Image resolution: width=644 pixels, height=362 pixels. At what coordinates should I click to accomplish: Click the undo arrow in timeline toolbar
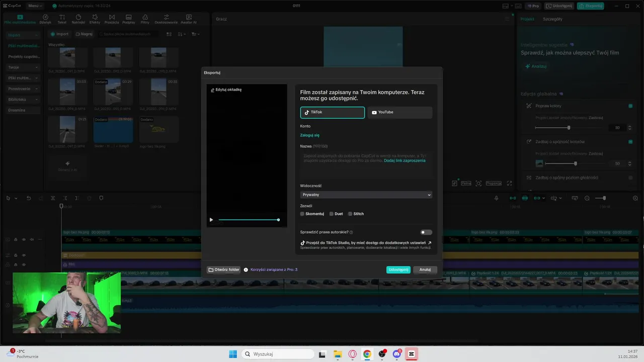[29, 198]
